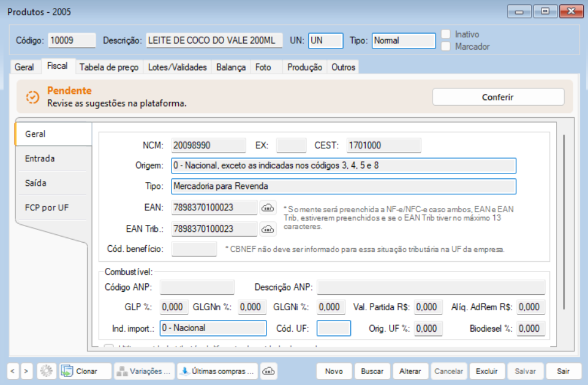Click the Orig. UF % field
The width and height of the screenshot is (588, 385).
coord(428,329)
